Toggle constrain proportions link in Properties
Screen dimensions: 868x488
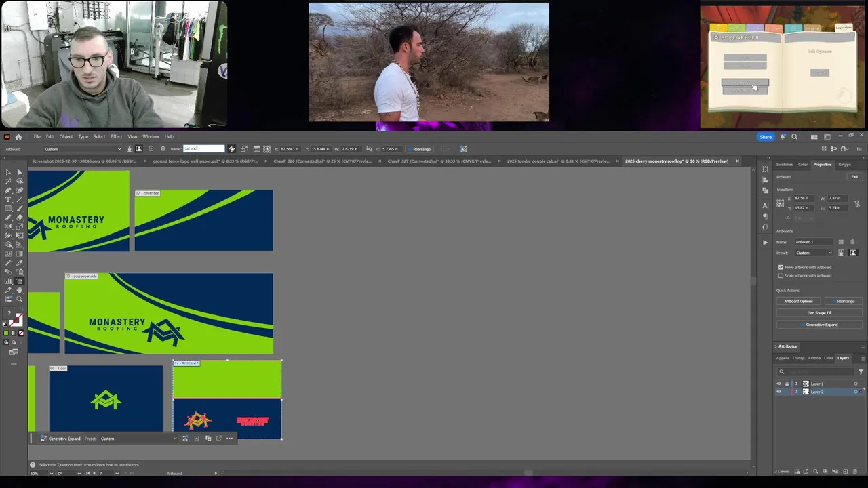pos(857,203)
